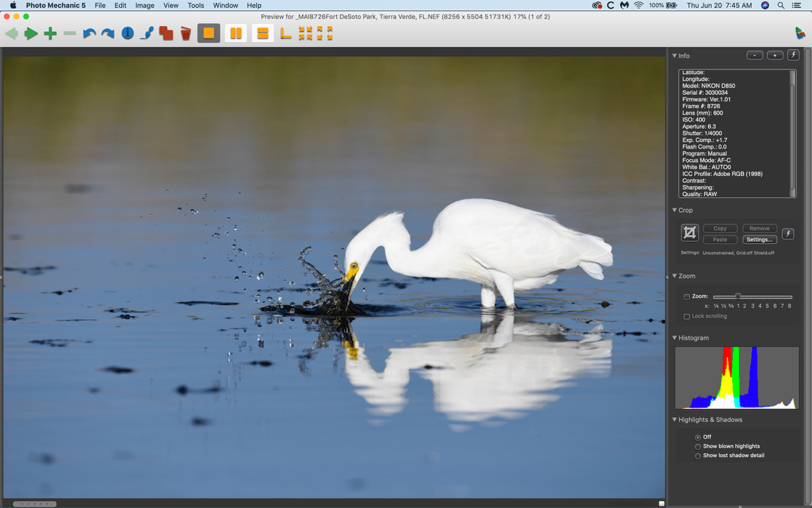Click the fit-to-window arrows icon
Screen dimensions: 812x508
click(306, 33)
